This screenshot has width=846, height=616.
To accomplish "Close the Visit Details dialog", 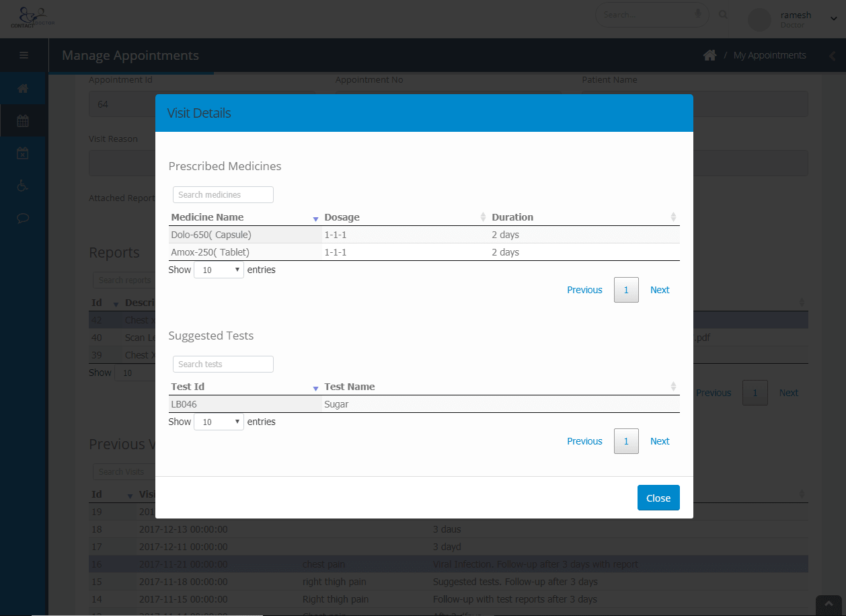I will point(658,498).
